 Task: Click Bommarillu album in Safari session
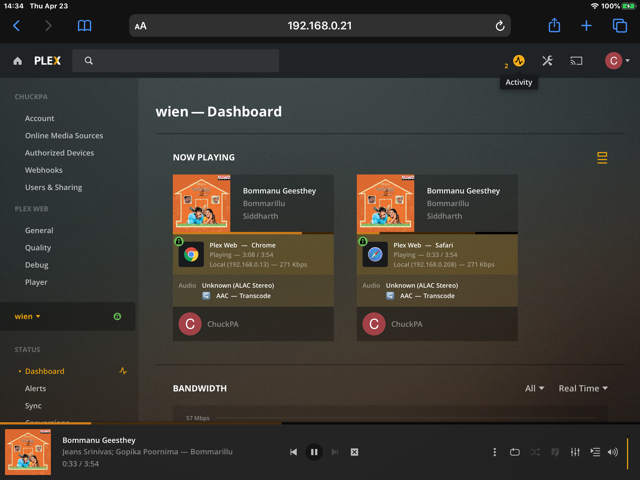(x=448, y=203)
